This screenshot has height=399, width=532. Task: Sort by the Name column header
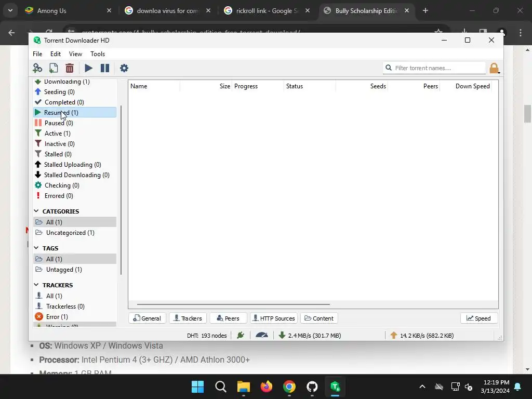[x=154, y=86]
